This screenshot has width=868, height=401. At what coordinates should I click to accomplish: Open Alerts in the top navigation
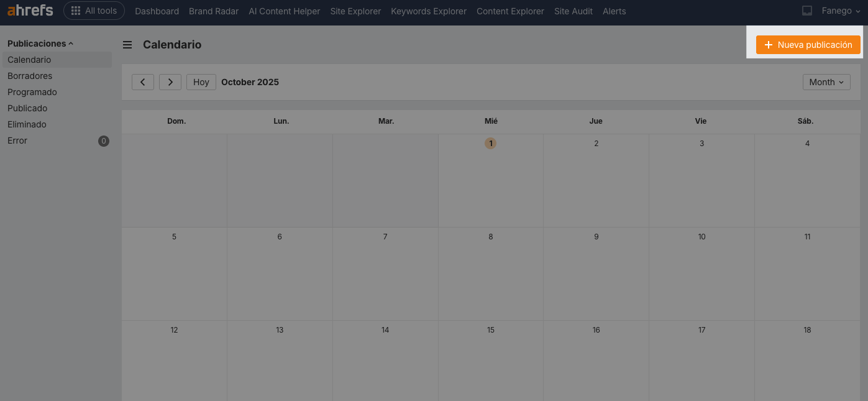coord(614,11)
